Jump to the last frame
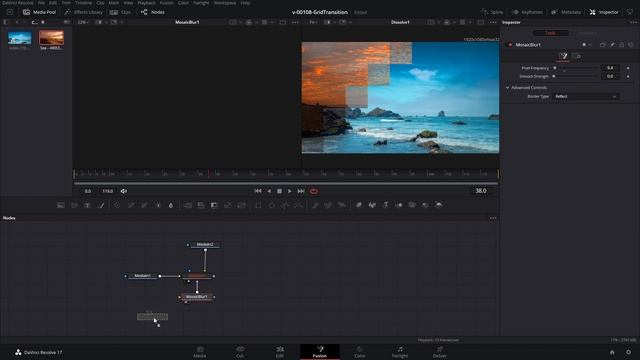The image size is (640, 360). coord(301,191)
